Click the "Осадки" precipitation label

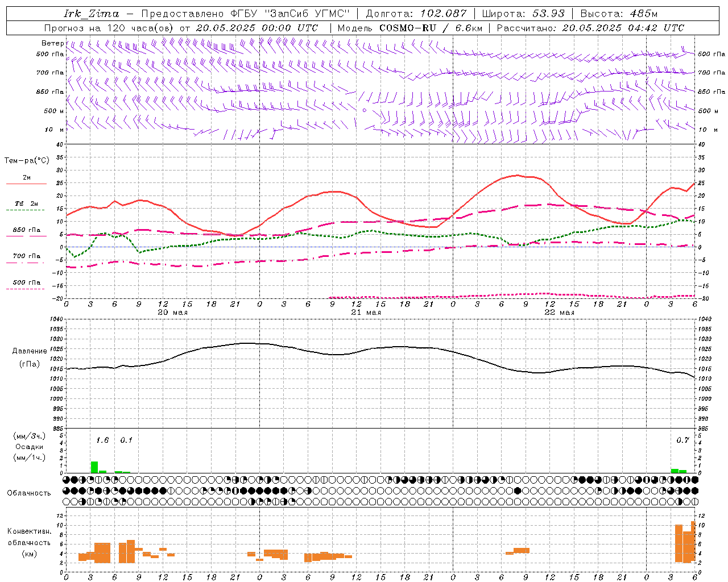(30, 447)
